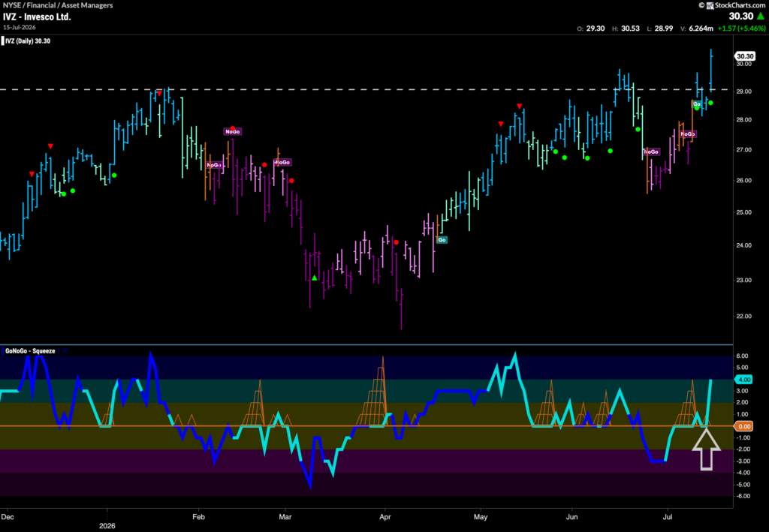Viewport: 769px width, 532px height.
Task: Click the 2026 year label on time axis
Action: point(107,526)
